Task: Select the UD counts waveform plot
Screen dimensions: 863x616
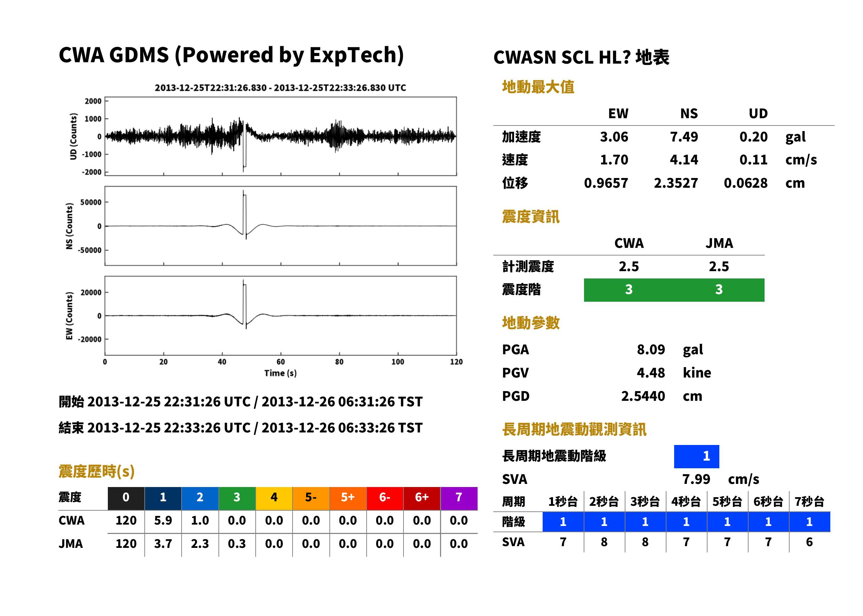Action: tap(280, 136)
